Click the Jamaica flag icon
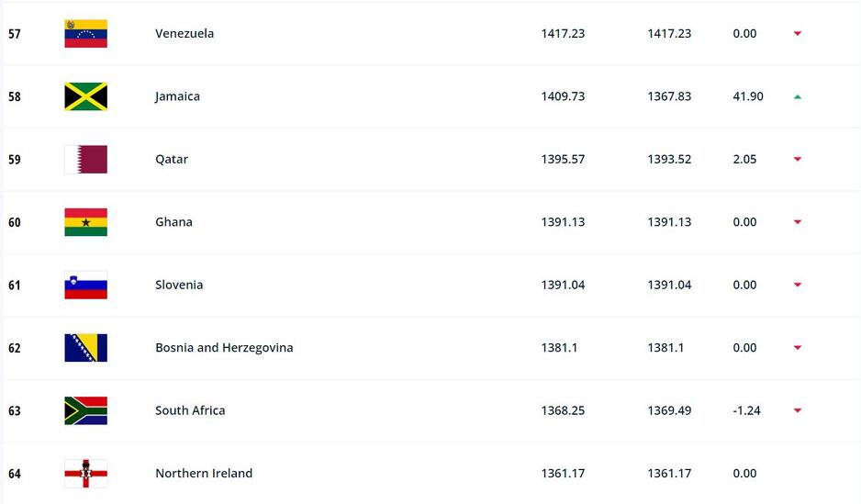The height and width of the screenshot is (504, 861). click(85, 96)
